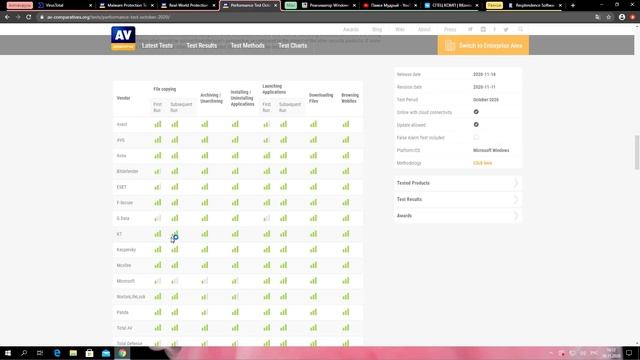Click ESET Downloading Files rating icon
This screenshot has height=360, width=640.
313,187
